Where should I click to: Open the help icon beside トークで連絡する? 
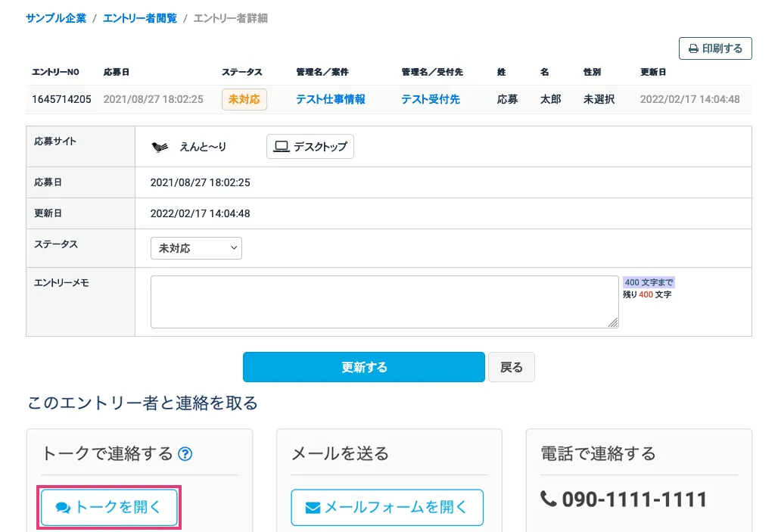185,454
